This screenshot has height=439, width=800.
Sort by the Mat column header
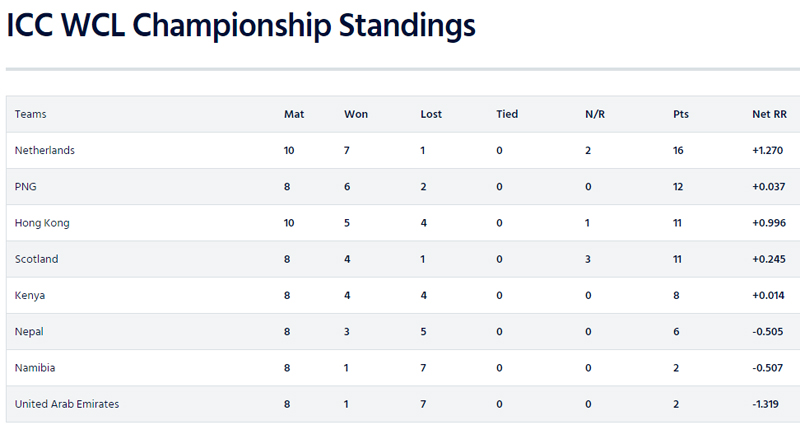click(294, 114)
